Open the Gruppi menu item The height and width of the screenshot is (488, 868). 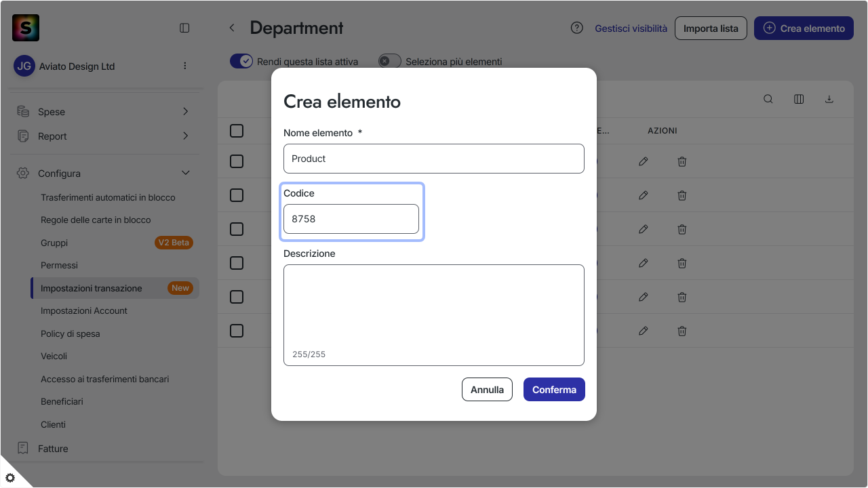point(54,243)
